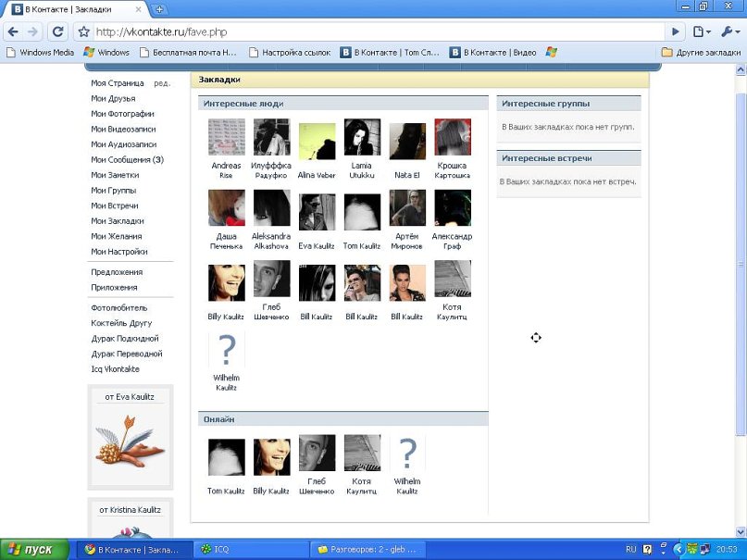Open the page menu dropdown
Screen dimensions: 747x560
click(x=703, y=31)
